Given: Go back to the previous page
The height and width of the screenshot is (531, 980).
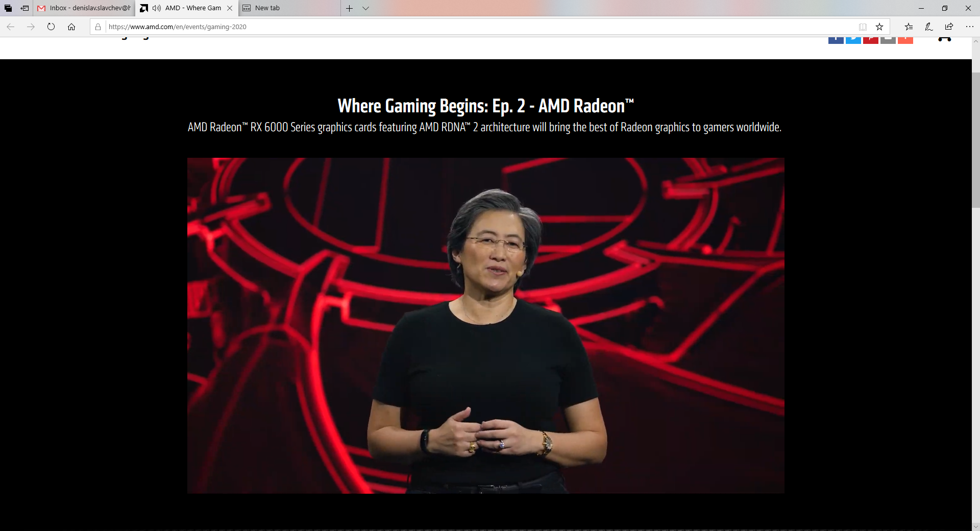Looking at the screenshot, I should pyautogui.click(x=10, y=27).
